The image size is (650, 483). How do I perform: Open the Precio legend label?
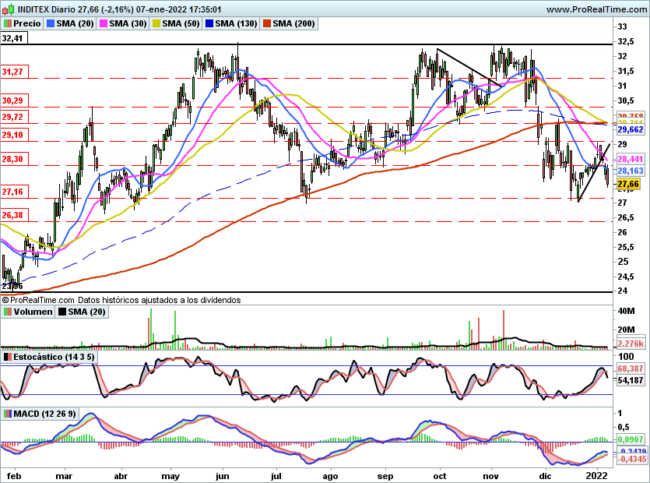point(27,24)
